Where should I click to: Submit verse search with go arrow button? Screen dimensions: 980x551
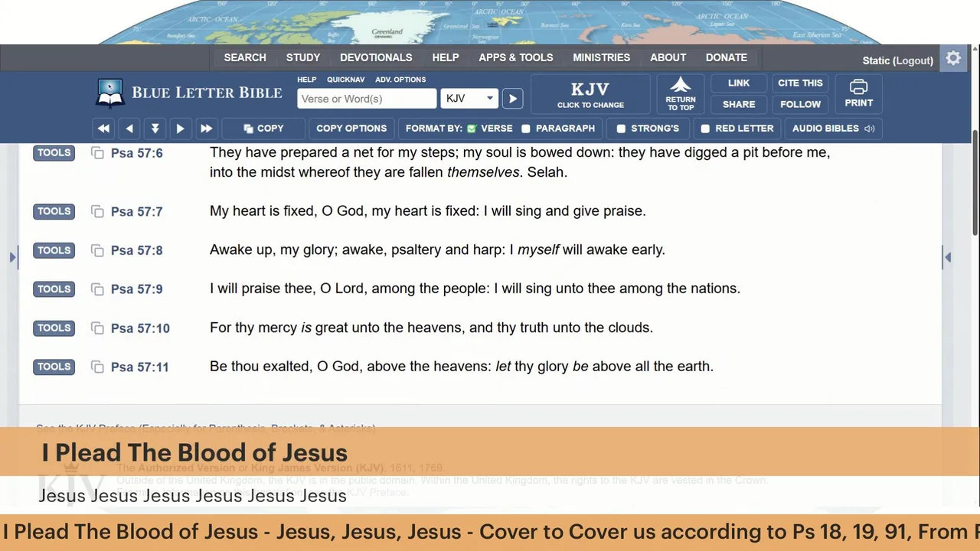click(x=513, y=99)
